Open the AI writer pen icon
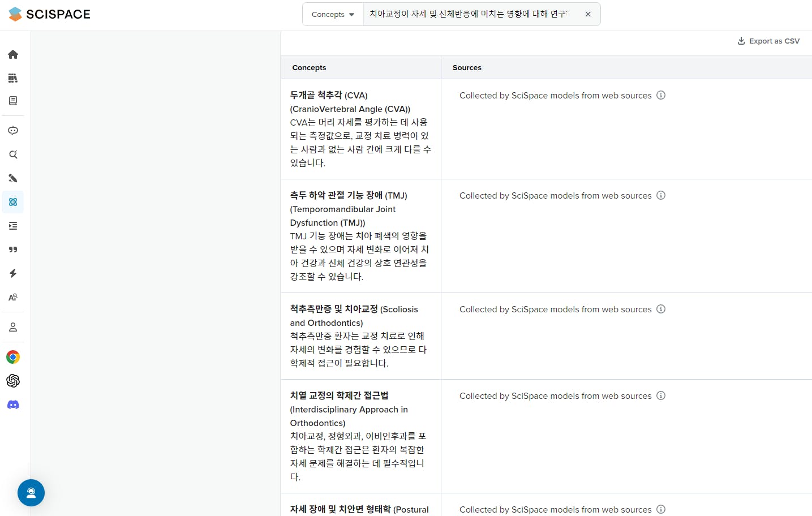Viewport: 812px width, 516px height. 13,178
